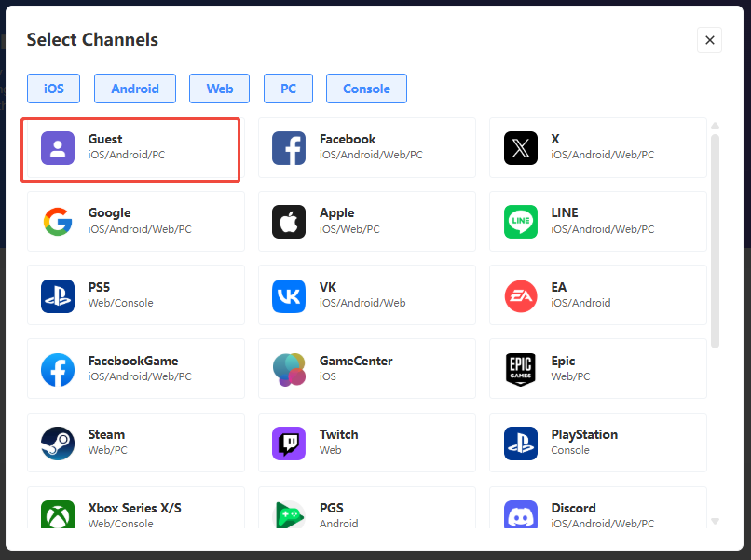Select the PGS Play Games icon
The height and width of the screenshot is (560, 751).
coord(289,514)
